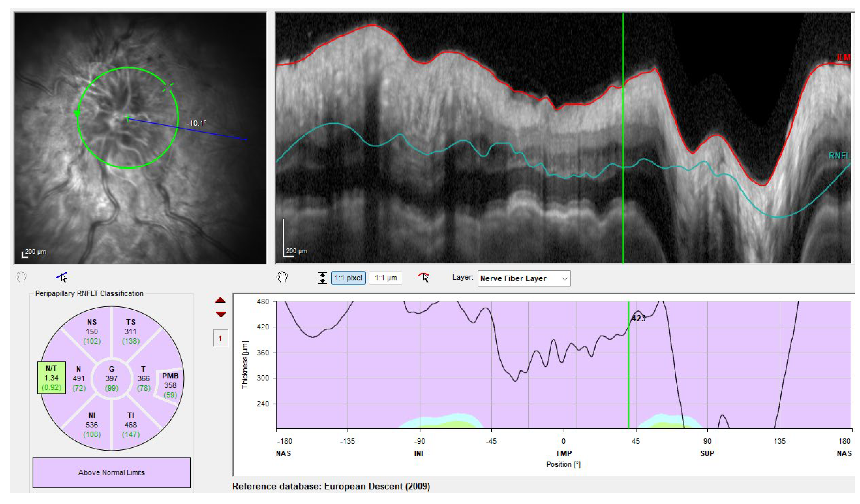Click the scan number 1 field
Viewport: 860px width, 504px height.
[x=220, y=339]
